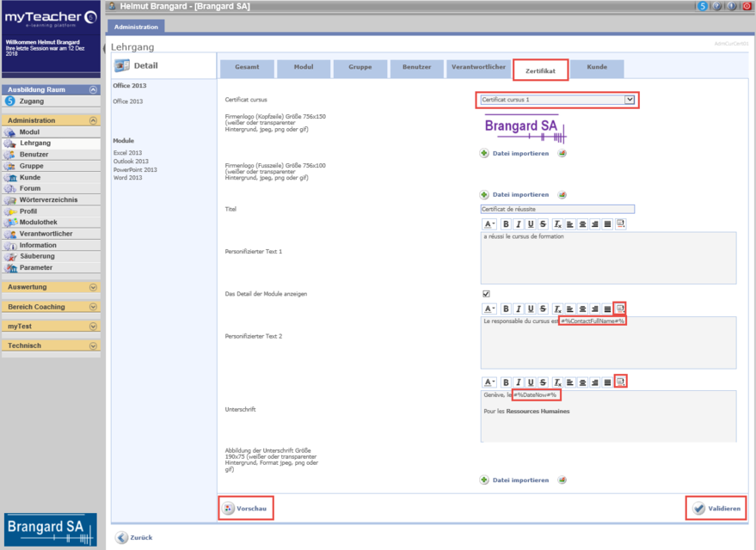Click strikethrough icon in Personifizierter Text 1 toolbar
Image resolution: width=756 pixels, height=550 pixels.
pos(544,223)
